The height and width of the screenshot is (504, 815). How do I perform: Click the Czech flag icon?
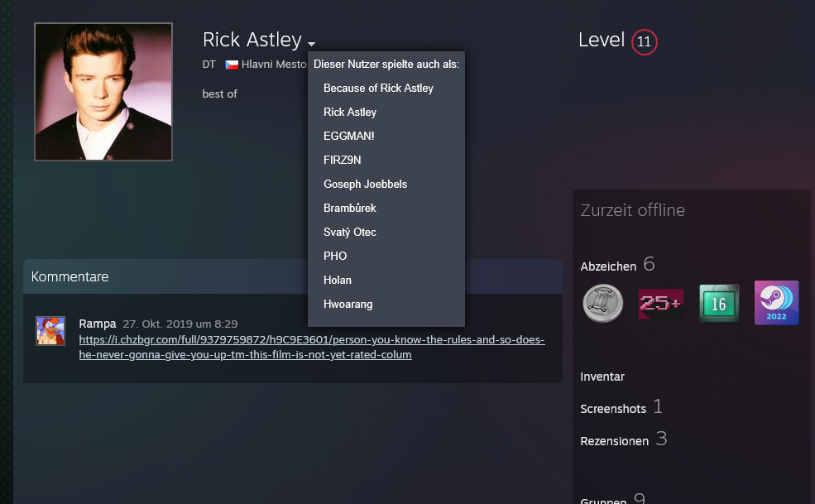tap(232, 65)
